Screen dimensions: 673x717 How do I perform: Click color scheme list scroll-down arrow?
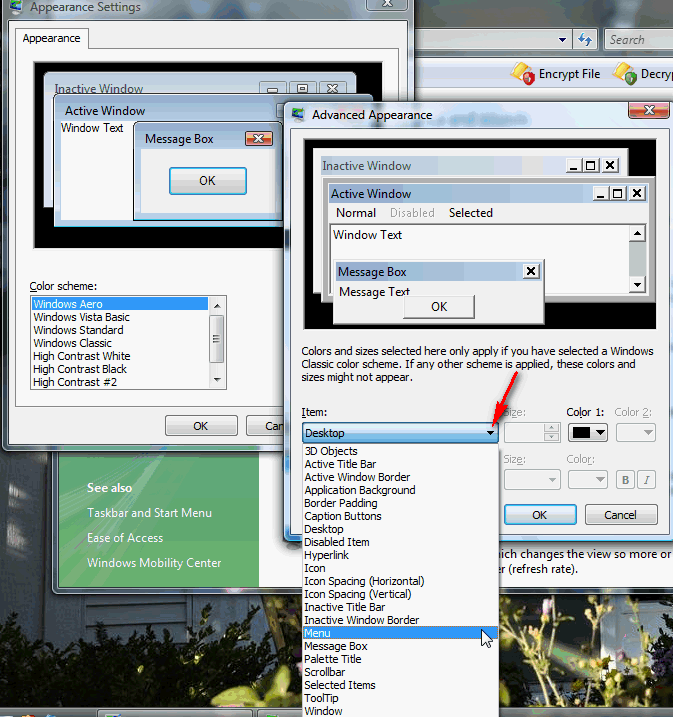pos(217,380)
